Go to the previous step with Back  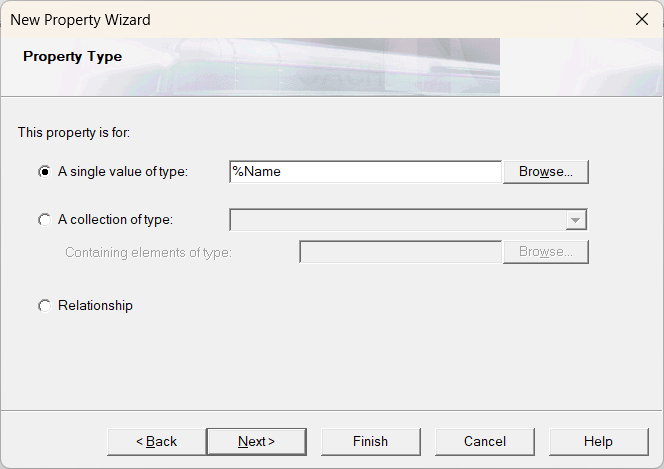157,441
